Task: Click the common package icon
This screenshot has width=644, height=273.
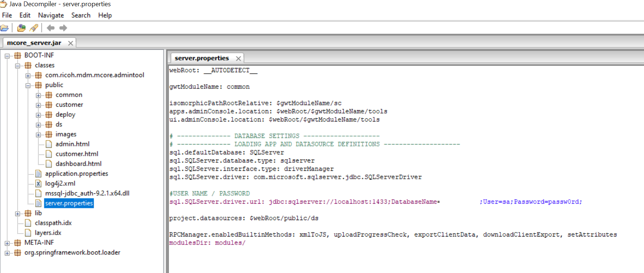Action: tap(49, 95)
